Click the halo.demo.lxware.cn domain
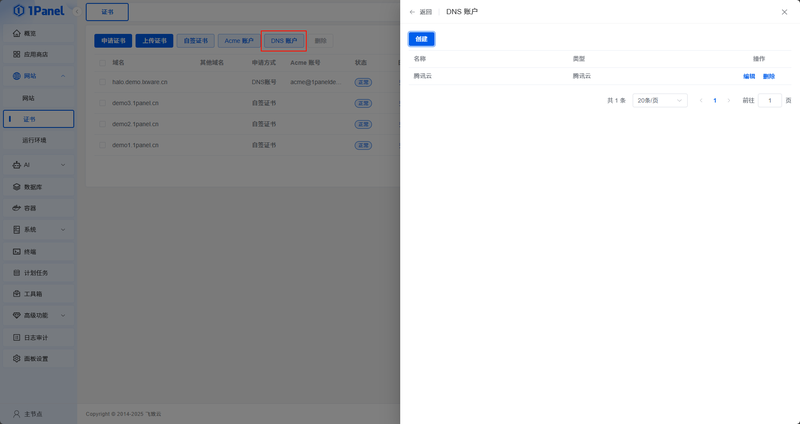The image size is (800, 424). point(140,82)
